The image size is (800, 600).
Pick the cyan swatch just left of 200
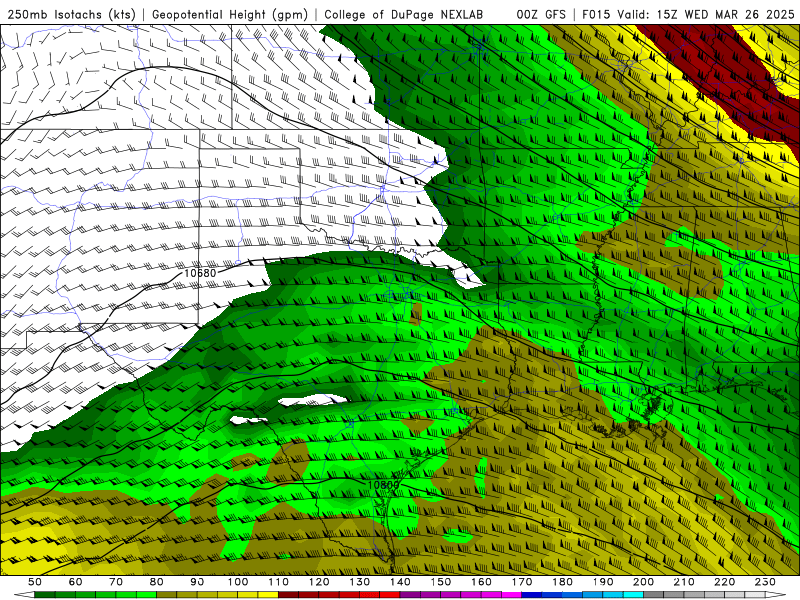click(x=633, y=595)
